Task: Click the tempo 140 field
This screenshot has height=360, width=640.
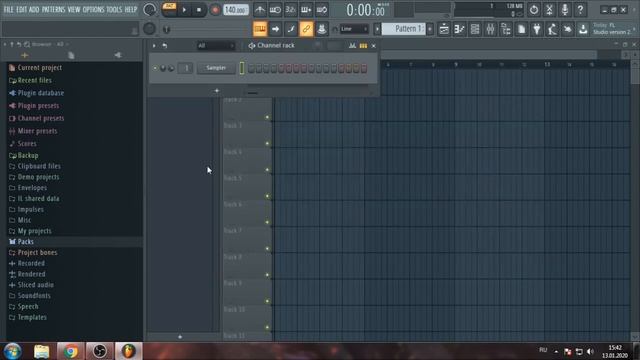Action: coord(236,10)
